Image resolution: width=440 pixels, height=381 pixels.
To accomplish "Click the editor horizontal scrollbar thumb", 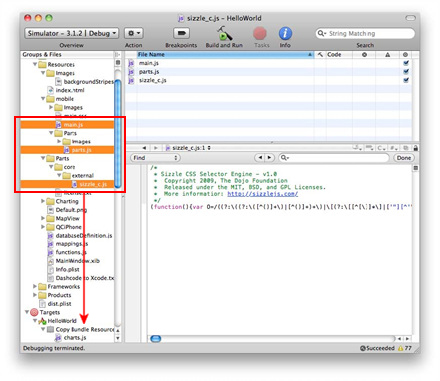I will point(156,339).
